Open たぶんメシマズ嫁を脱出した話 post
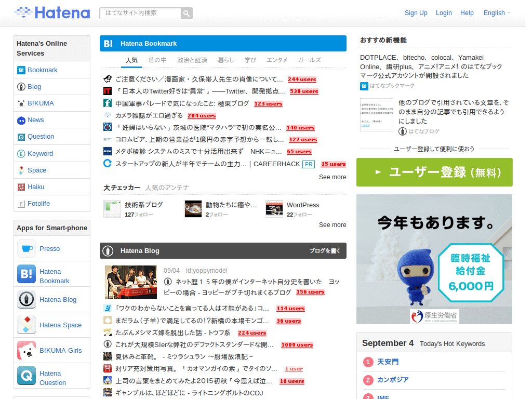This screenshot has width=532, height=399. coord(172,333)
